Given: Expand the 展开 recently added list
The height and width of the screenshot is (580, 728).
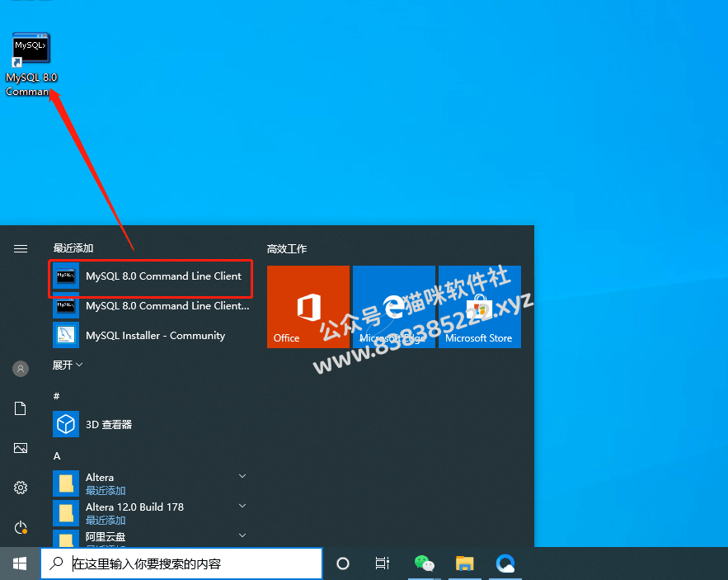Looking at the screenshot, I should tap(68, 365).
